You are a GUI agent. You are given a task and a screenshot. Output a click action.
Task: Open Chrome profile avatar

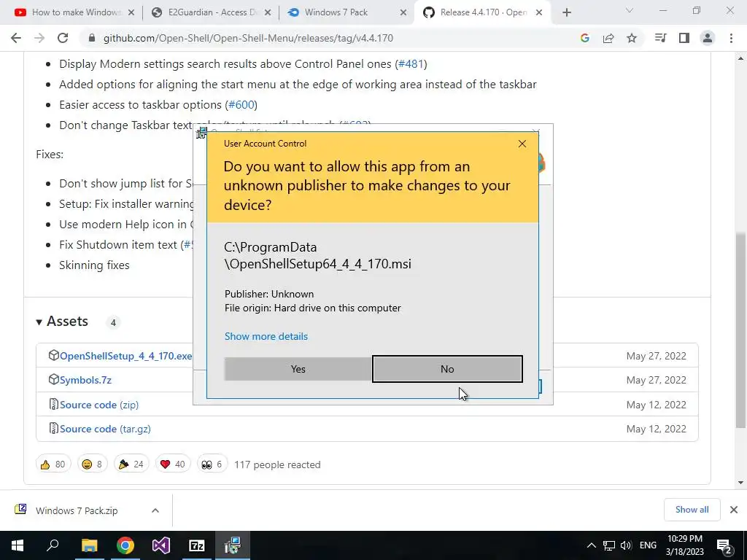click(x=708, y=38)
